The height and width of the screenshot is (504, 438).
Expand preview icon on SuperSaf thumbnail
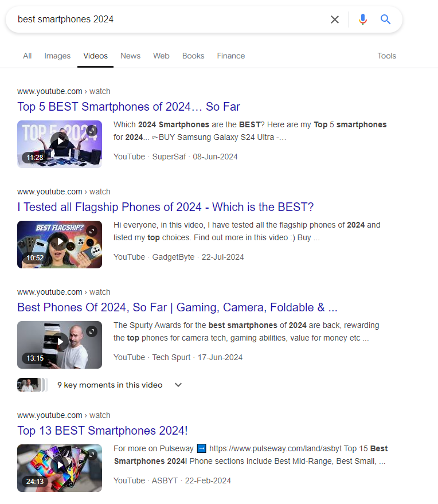click(92, 131)
